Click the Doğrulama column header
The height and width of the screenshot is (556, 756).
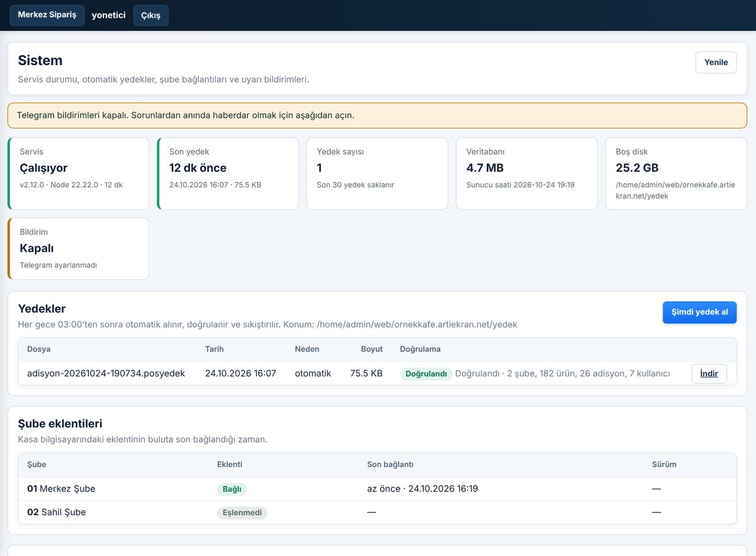[x=420, y=349]
